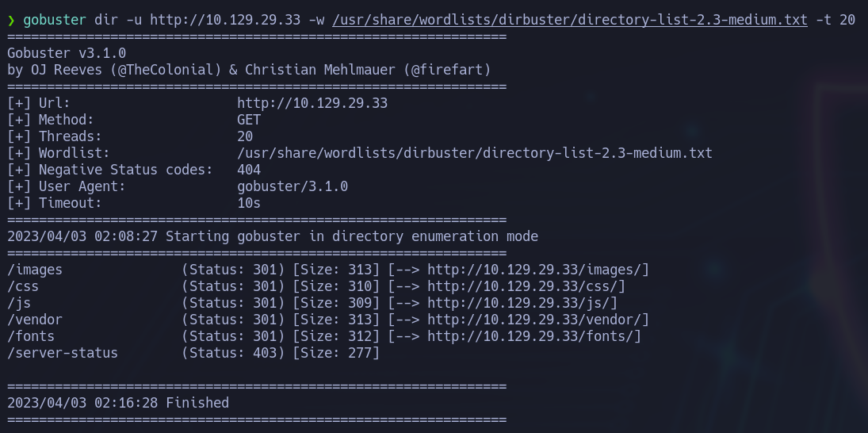Click the Finished timestamp line
The height and width of the screenshot is (433, 868).
(x=118, y=403)
